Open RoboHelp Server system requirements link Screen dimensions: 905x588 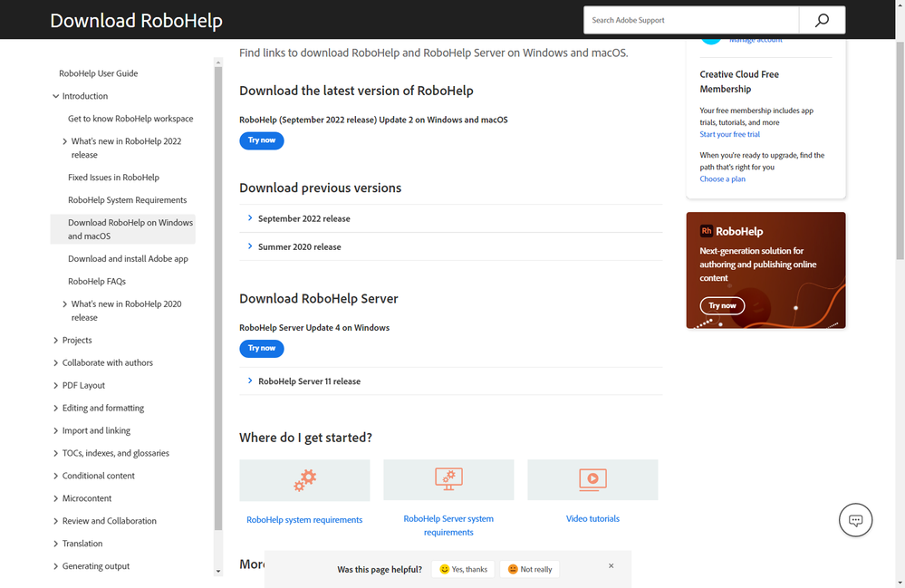point(448,525)
